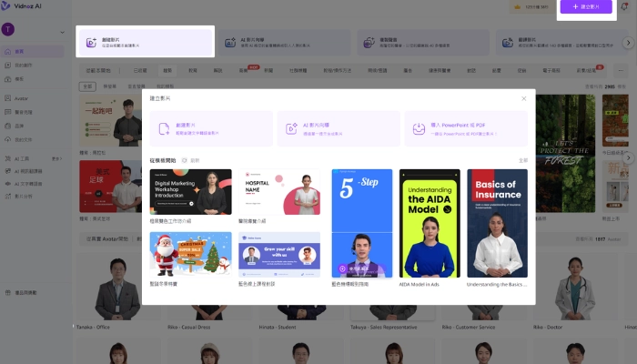Click Understanding the Basics caption text

pos(497,284)
